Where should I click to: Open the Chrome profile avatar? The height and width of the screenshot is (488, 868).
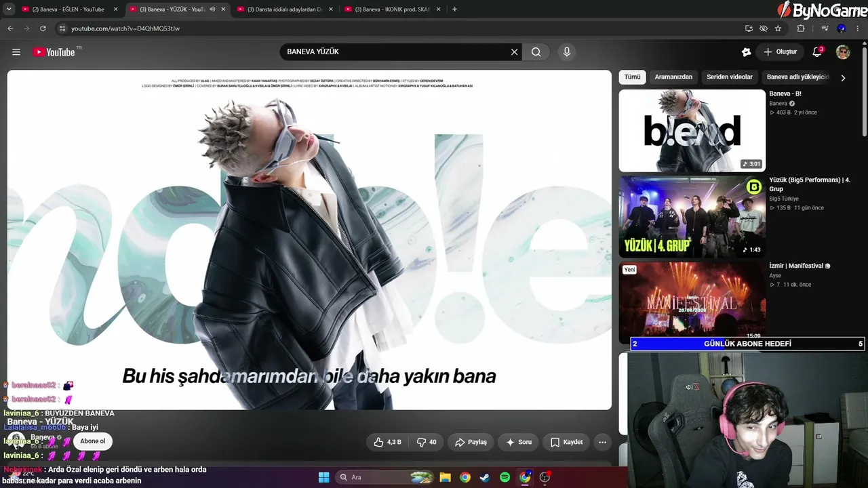pos(842,28)
